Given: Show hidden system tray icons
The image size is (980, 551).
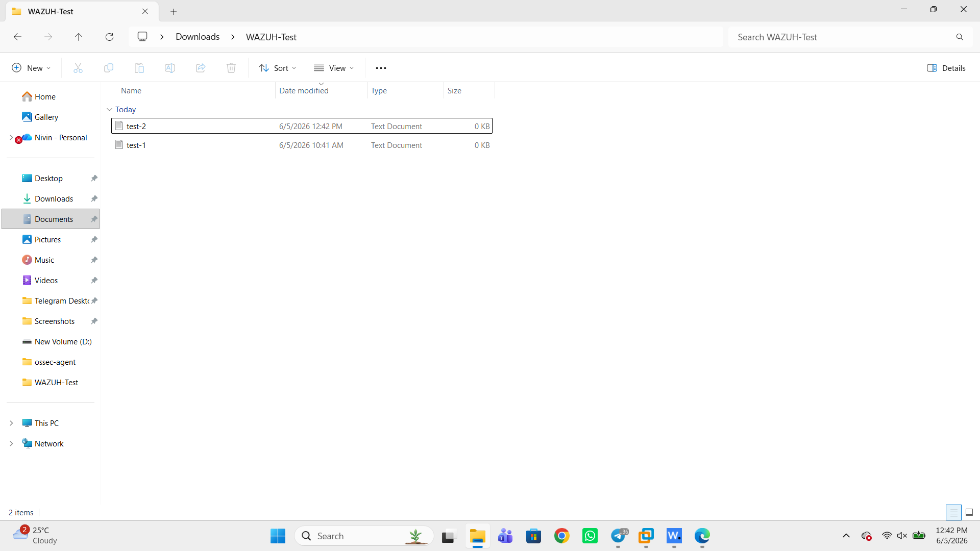Looking at the screenshot, I should 846,536.
